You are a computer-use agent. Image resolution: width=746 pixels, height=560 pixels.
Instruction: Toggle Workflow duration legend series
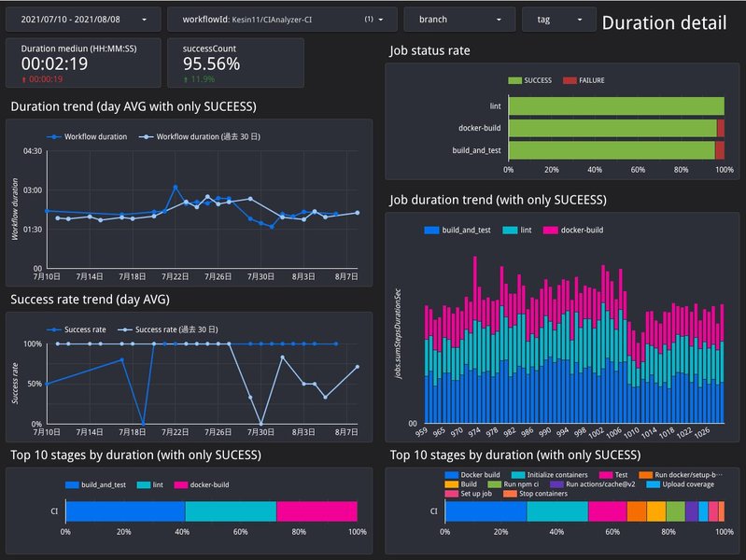[x=87, y=136]
